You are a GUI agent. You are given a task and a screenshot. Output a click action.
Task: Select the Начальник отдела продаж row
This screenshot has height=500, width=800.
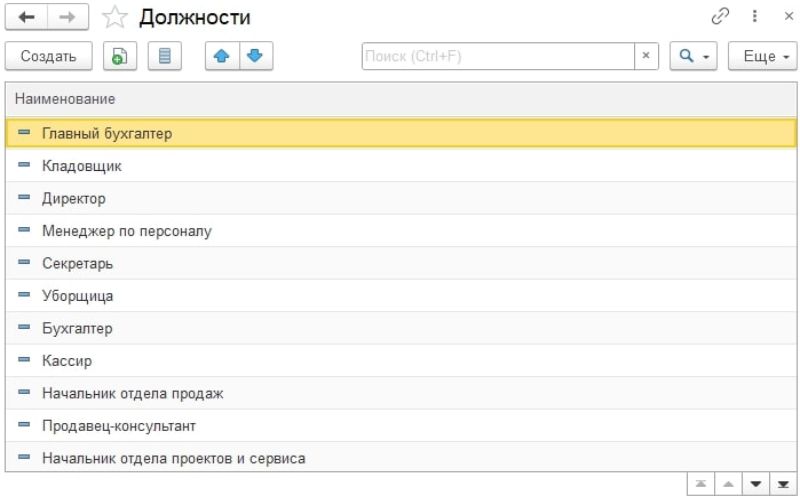(401, 393)
